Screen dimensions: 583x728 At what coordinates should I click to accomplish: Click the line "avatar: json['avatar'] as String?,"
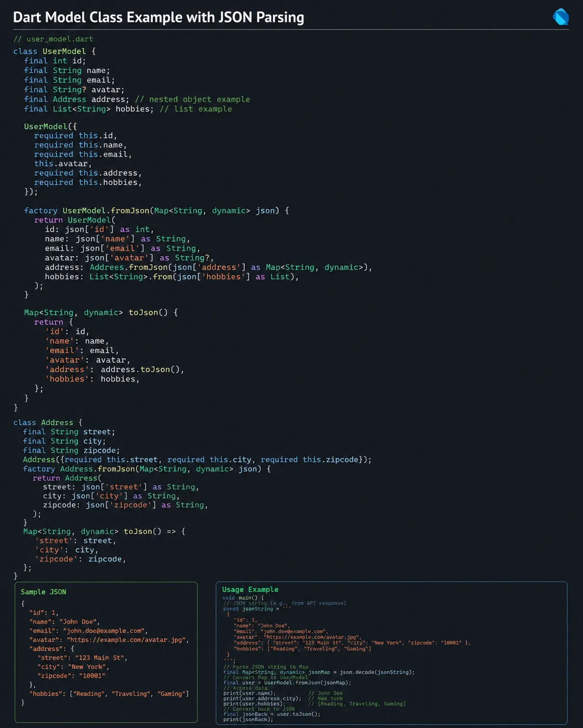129,258
